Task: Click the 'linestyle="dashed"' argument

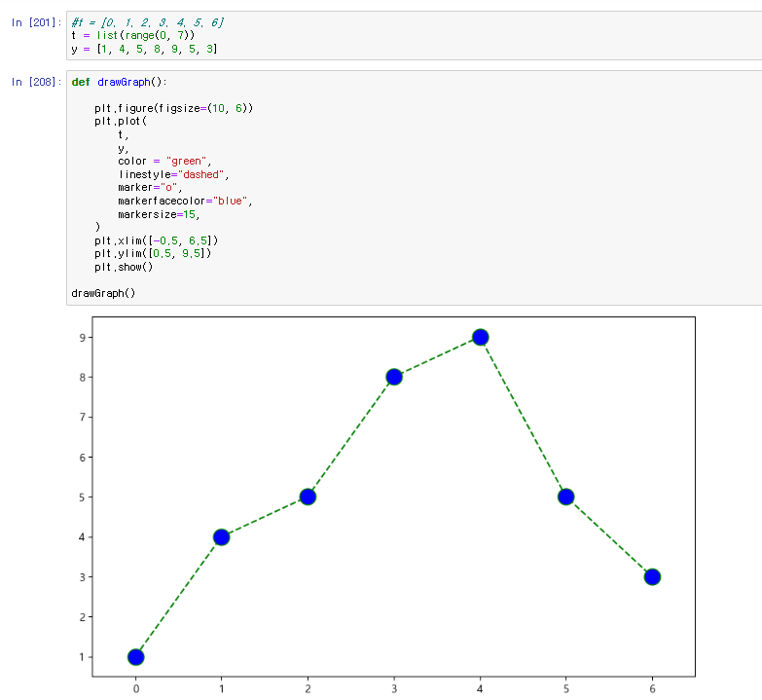Action: pos(173,174)
